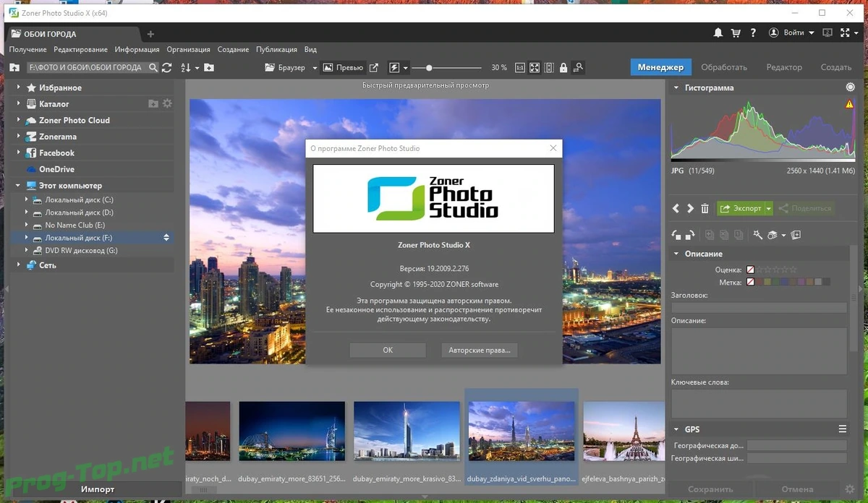Viewport: 868px width, 503px height.
Task: Open the shopping cart
Action: point(736,33)
